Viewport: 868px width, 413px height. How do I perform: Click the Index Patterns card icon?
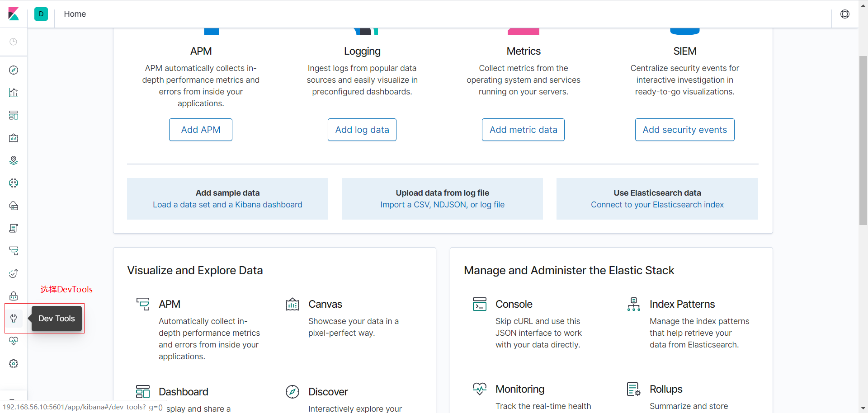[x=634, y=304]
